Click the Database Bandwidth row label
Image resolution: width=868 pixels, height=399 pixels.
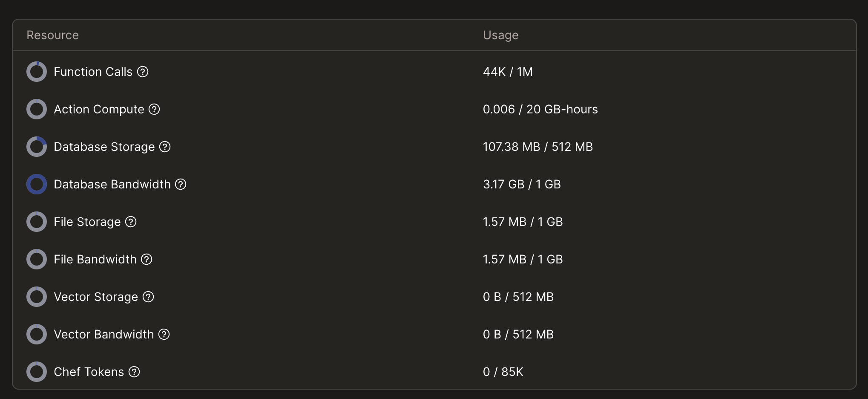point(112,184)
